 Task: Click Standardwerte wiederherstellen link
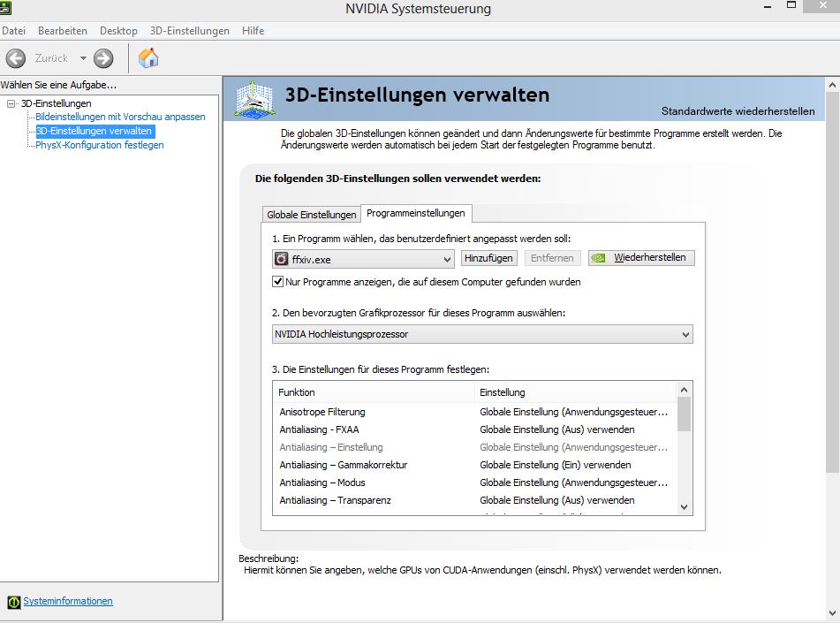[738, 111]
